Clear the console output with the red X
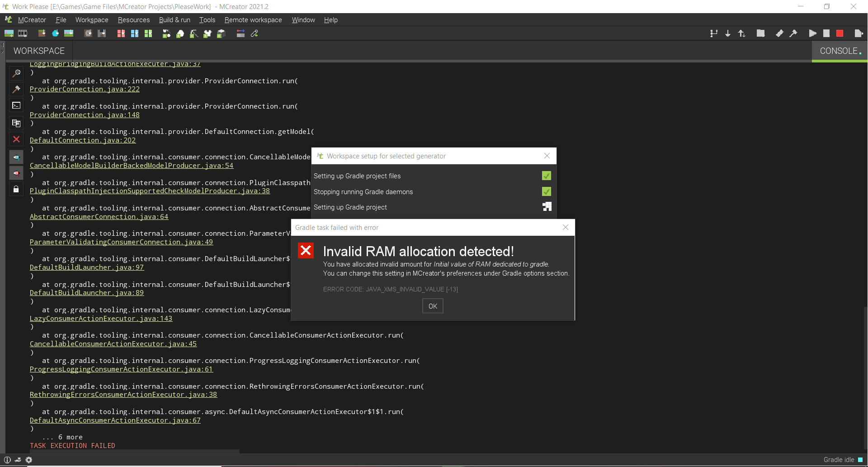 pos(16,139)
